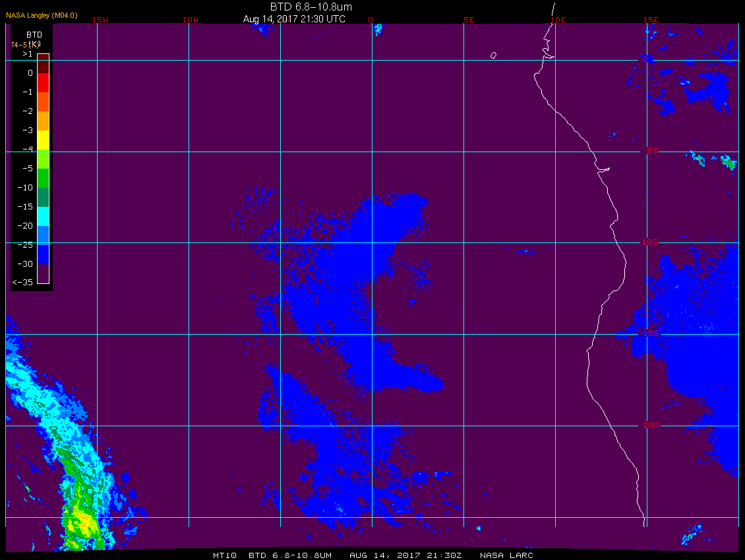Pick the yellow segment of the color bar
The height and width of the screenshot is (560, 745).
[44, 140]
